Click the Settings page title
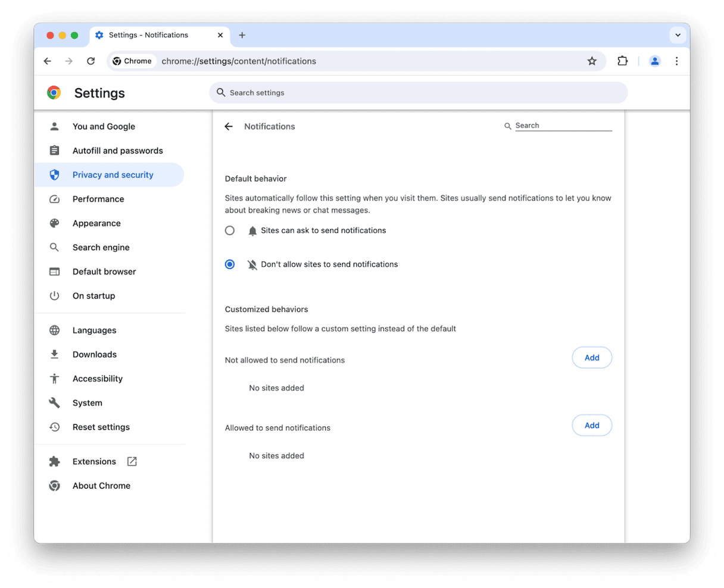The width and height of the screenshot is (724, 588). (x=99, y=93)
